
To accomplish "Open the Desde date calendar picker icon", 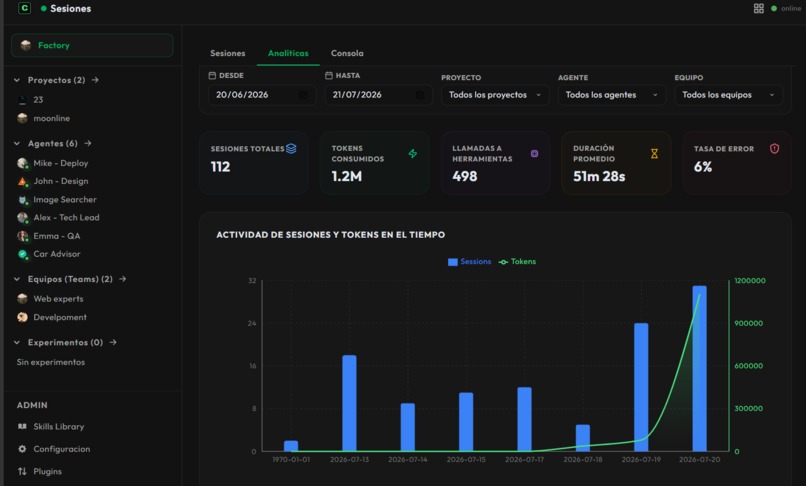I will coord(303,95).
